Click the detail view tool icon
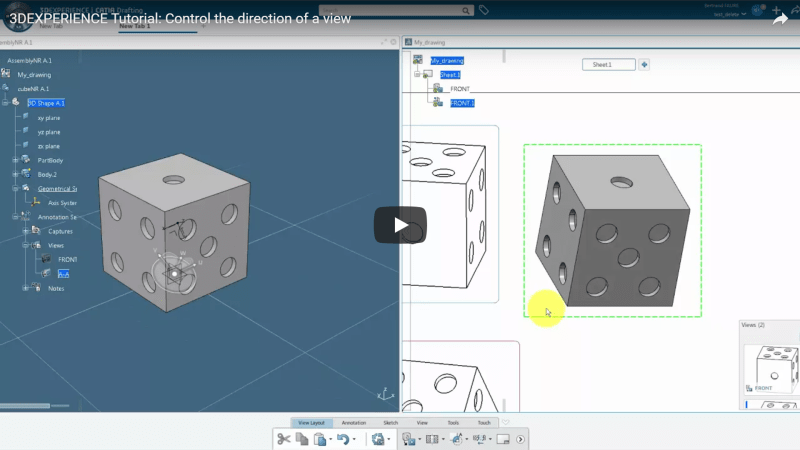The width and height of the screenshot is (800, 450). click(457, 438)
